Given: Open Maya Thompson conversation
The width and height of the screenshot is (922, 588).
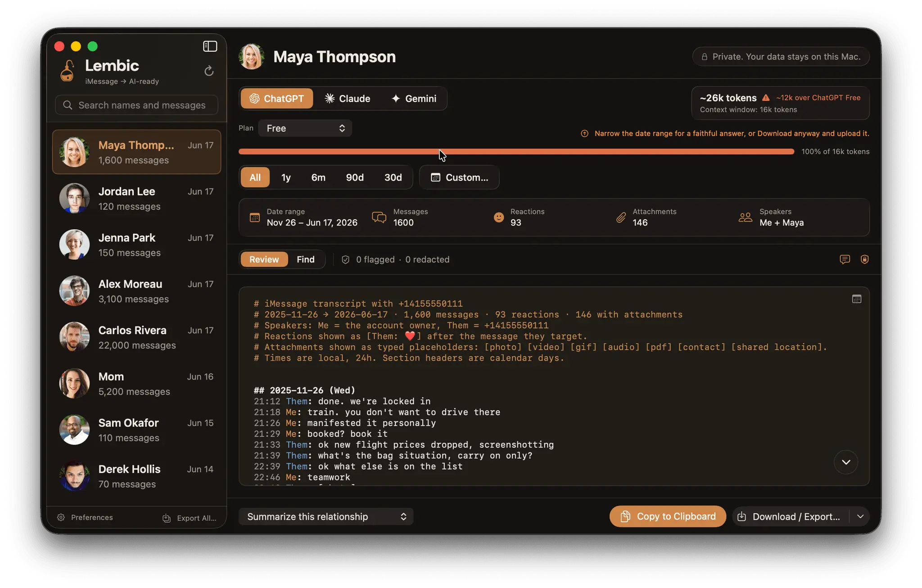Looking at the screenshot, I should click(136, 152).
